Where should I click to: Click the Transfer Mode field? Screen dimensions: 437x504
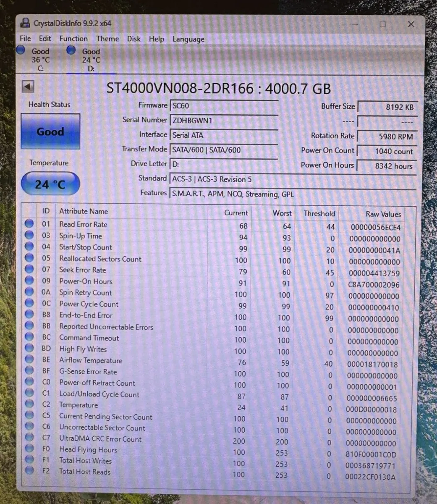(224, 150)
